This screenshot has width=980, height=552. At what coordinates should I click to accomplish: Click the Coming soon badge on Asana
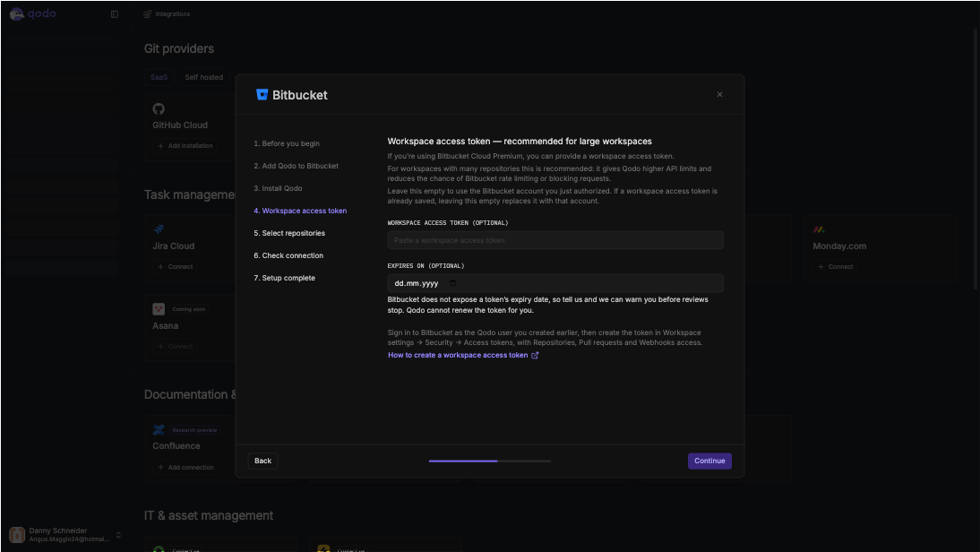[x=188, y=309]
